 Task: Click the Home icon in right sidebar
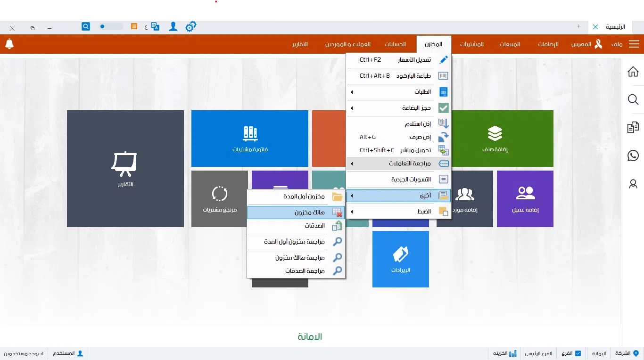tap(633, 71)
